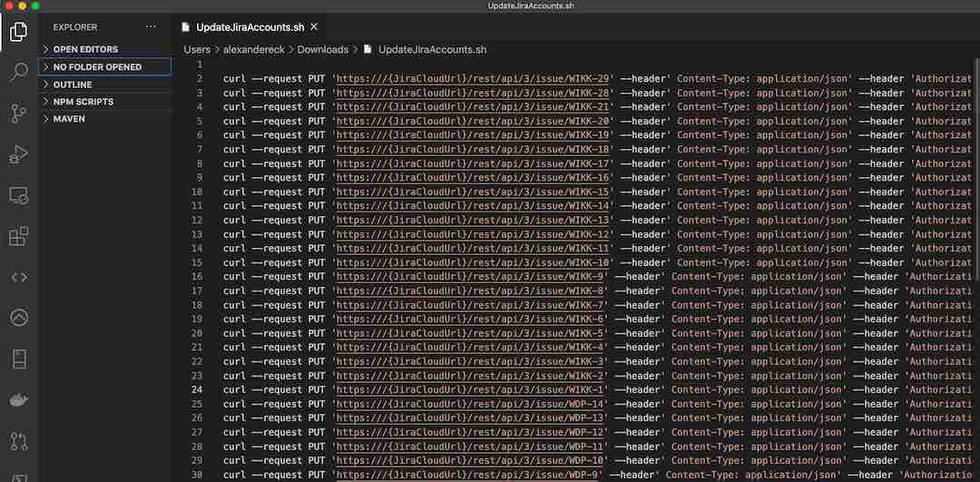Click application/json on line 8

802,163
